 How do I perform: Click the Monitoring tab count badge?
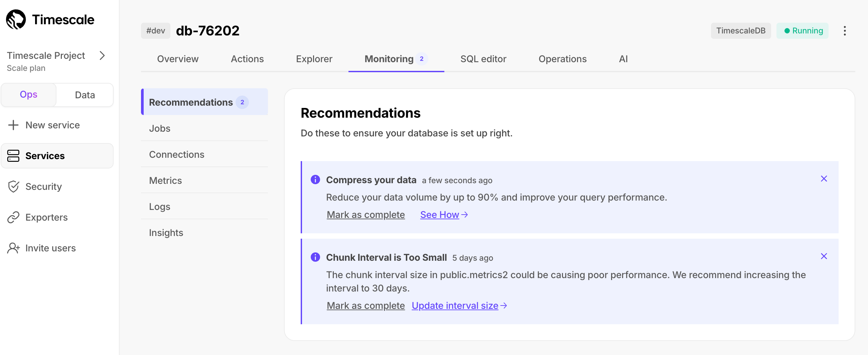tap(421, 58)
